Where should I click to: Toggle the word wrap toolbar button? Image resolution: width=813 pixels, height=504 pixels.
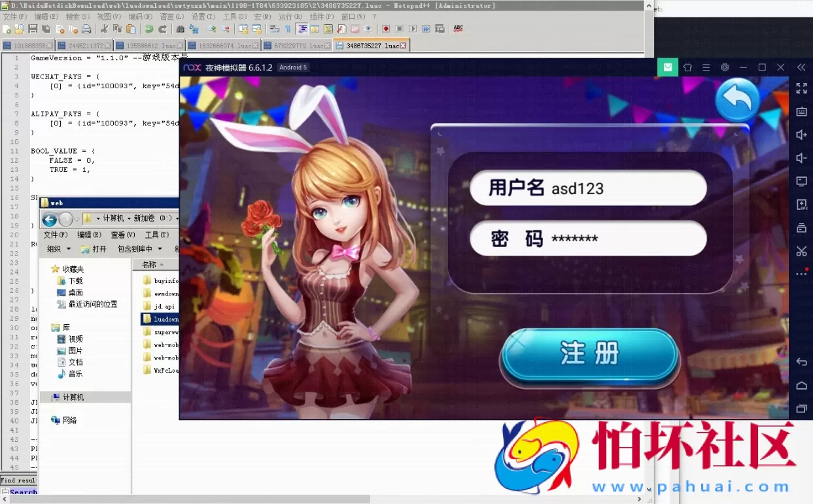pos(275,29)
